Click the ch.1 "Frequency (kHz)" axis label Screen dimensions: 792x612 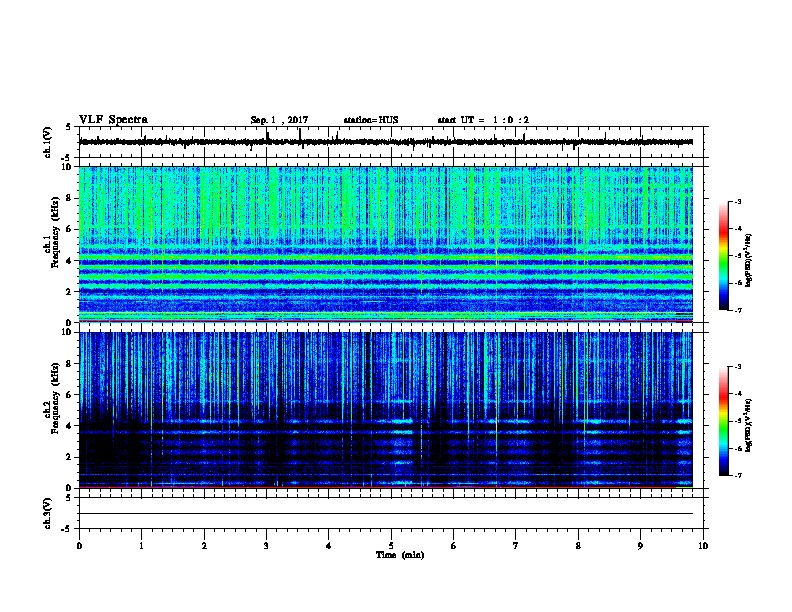tap(56, 232)
